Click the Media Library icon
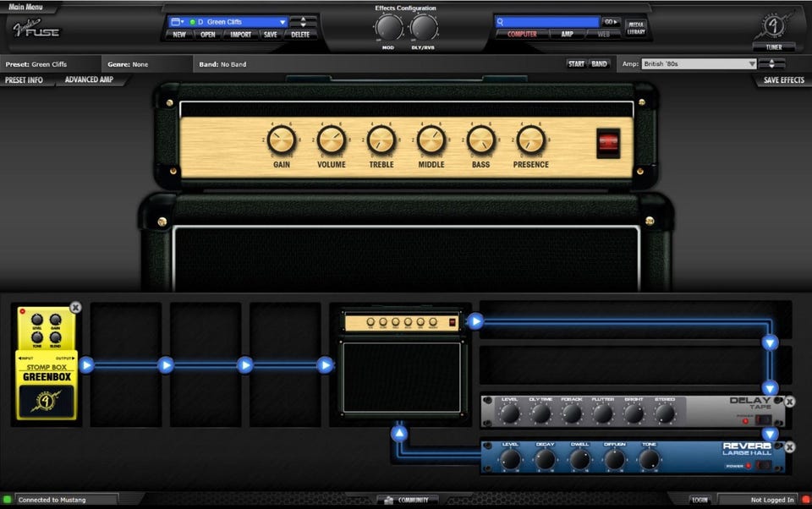 (636, 28)
